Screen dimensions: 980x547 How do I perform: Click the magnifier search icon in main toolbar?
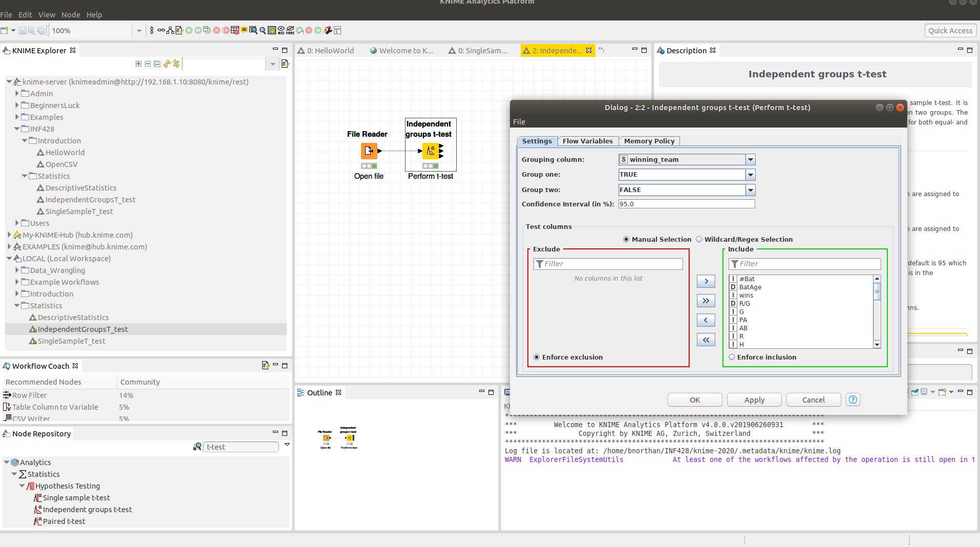pyautogui.click(x=263, y=31)
